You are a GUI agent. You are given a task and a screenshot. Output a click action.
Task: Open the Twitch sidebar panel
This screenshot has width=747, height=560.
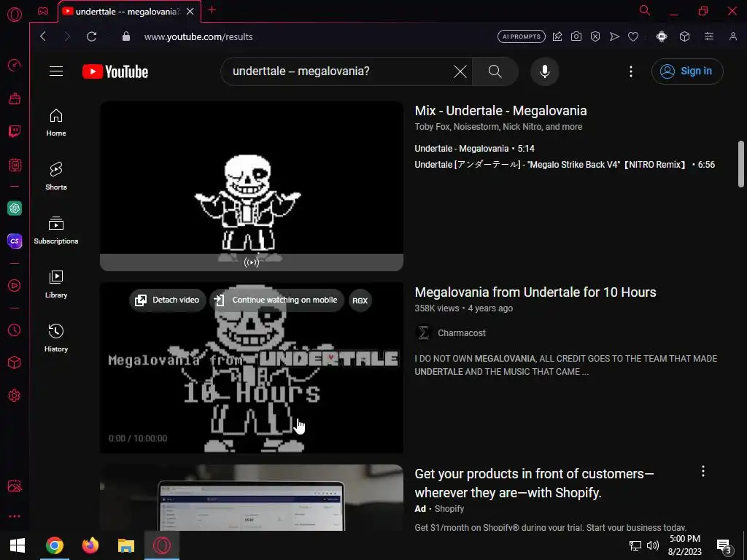click(15, 131)
